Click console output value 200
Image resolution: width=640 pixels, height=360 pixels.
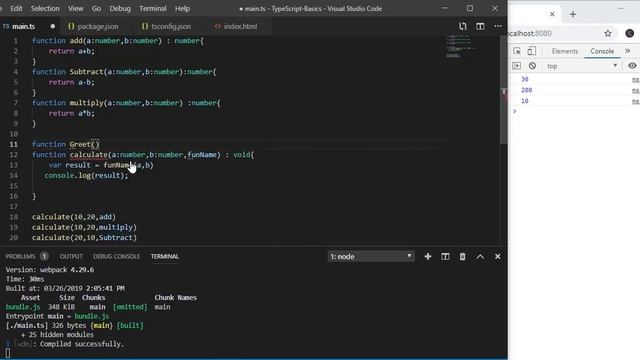point(527,90)
